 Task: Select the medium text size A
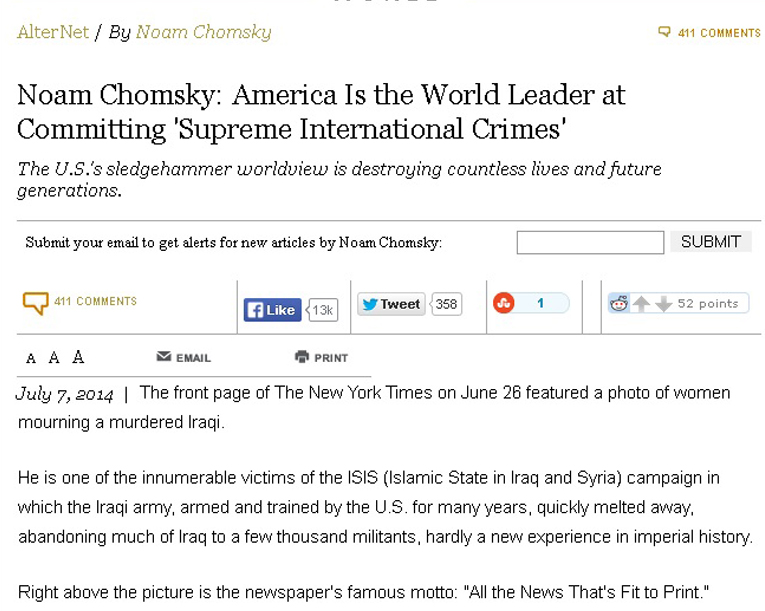coord(54,358)
